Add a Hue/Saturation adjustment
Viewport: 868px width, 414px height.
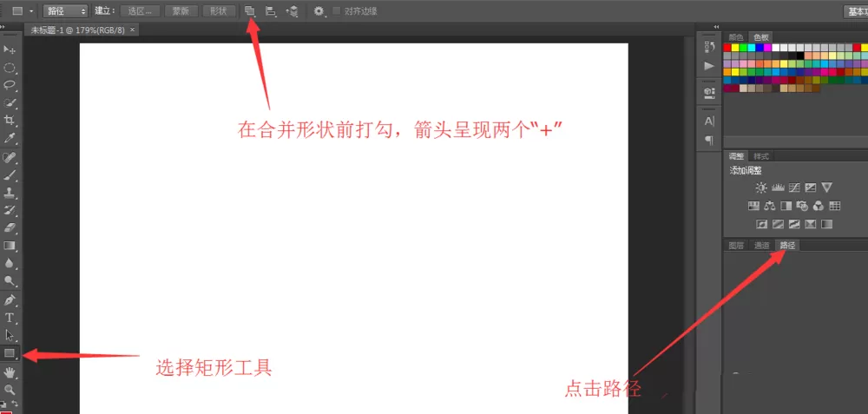click(x=753, y=206)
